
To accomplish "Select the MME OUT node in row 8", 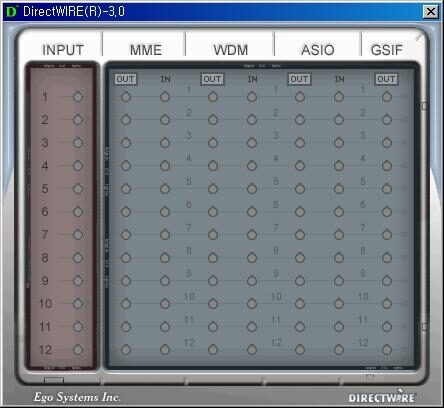I will (x=126, y=258).
